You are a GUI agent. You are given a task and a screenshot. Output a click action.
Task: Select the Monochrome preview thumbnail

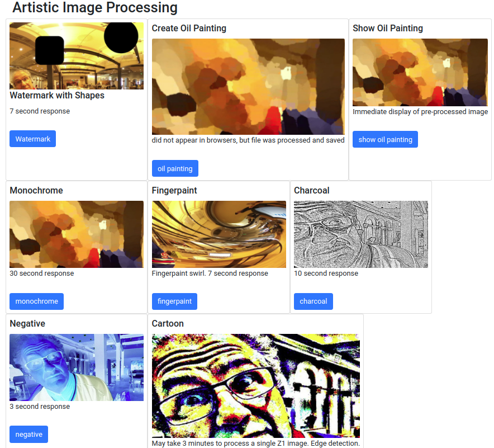coord(77,234)
